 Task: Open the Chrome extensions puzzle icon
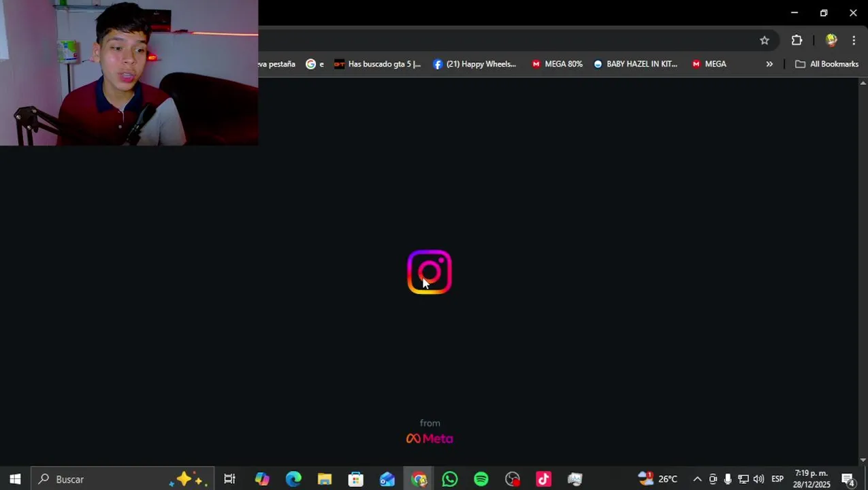click(797, 40)
